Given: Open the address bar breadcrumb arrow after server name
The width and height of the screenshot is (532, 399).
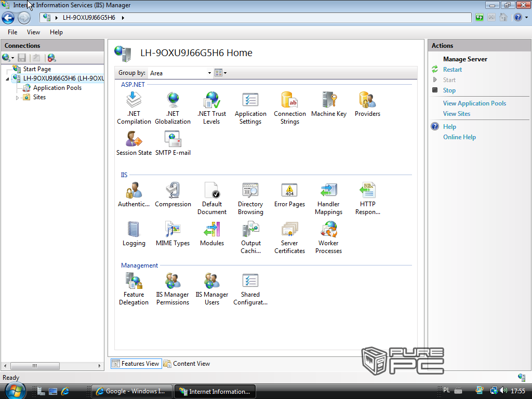Looking at the screenshot, I should [x=123, y=18].
